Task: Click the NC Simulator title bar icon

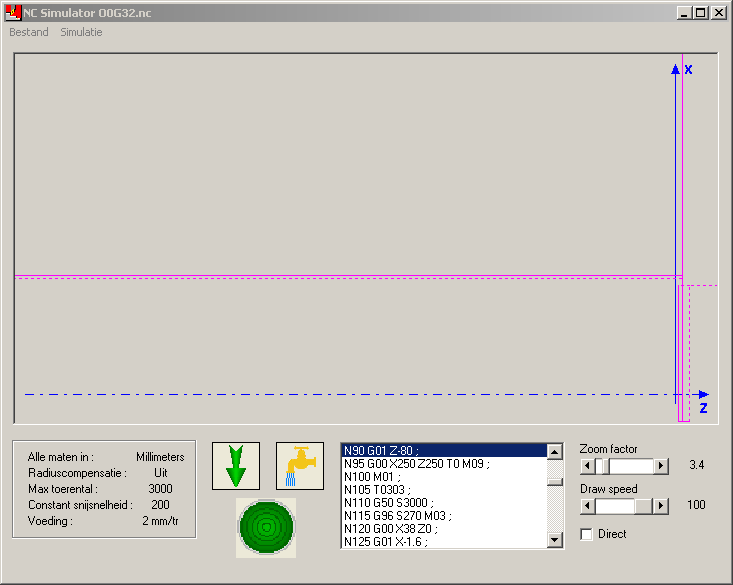Action: coord(14,13)
